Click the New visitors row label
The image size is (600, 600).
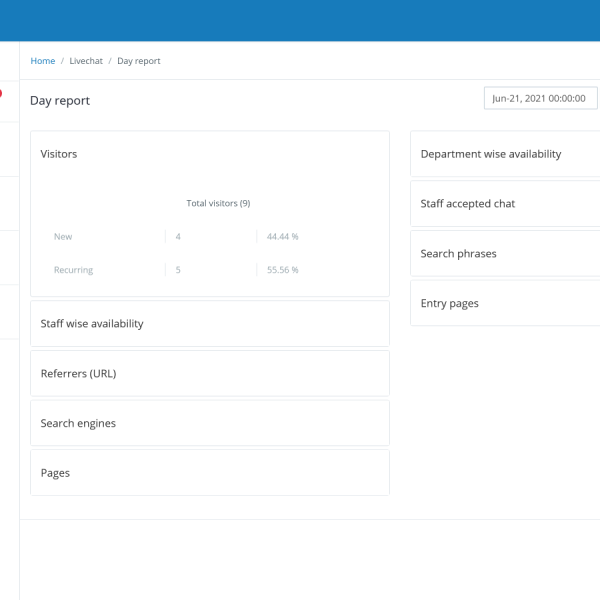pyautogui.click(x=63, y=236)
